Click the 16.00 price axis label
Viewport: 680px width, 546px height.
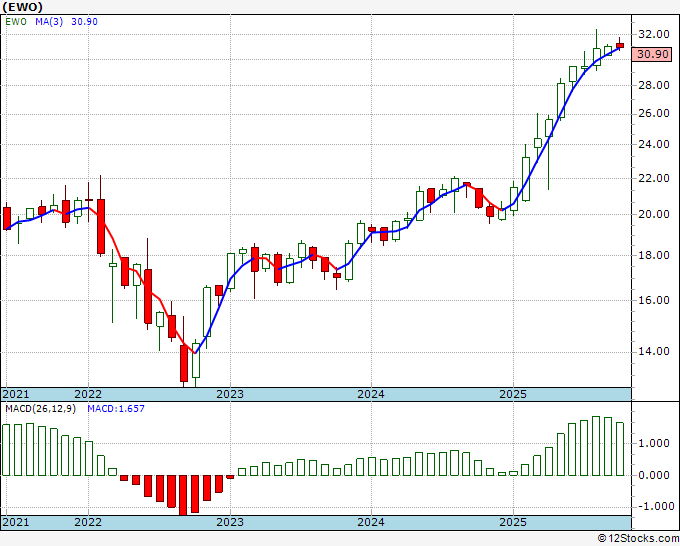pos(654,300)
